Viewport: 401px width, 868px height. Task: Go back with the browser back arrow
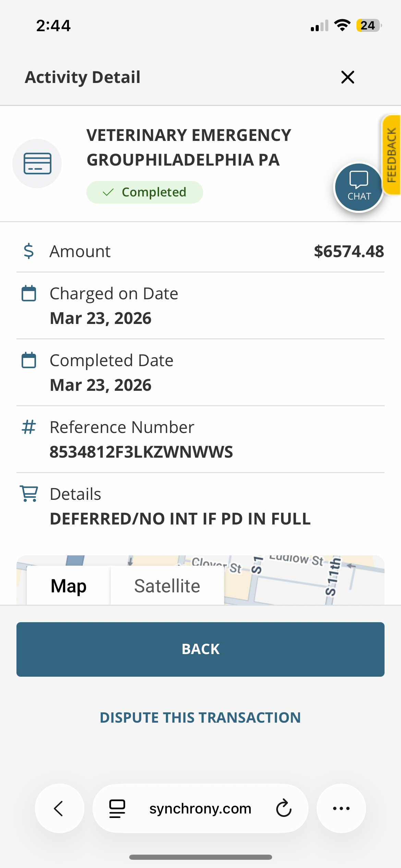pyautogui.click(x=59, y=808)
